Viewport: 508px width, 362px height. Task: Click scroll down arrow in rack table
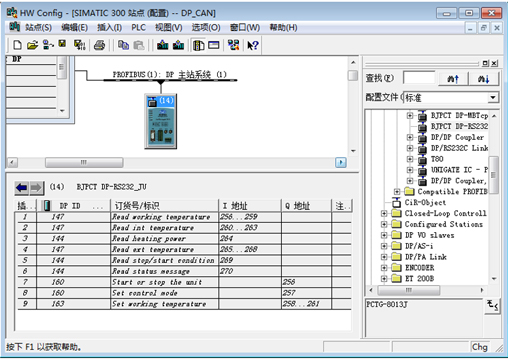(62, 111)
